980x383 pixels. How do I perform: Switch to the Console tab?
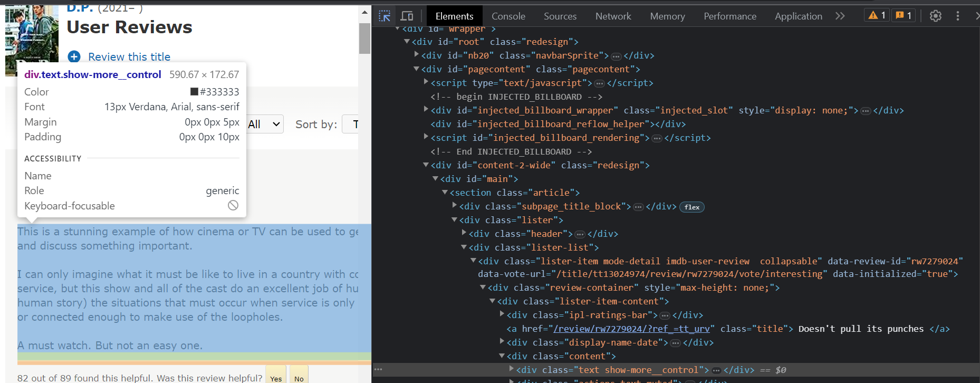[x=508, y=16]
